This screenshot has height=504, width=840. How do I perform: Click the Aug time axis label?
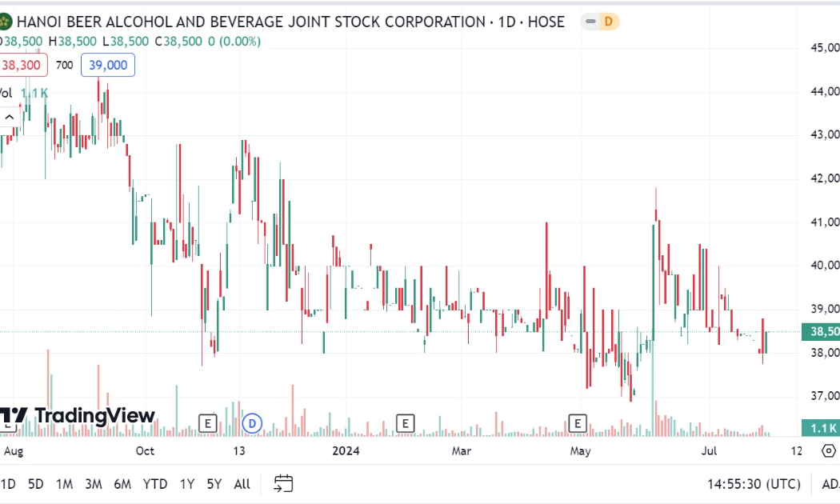(14, 451)
